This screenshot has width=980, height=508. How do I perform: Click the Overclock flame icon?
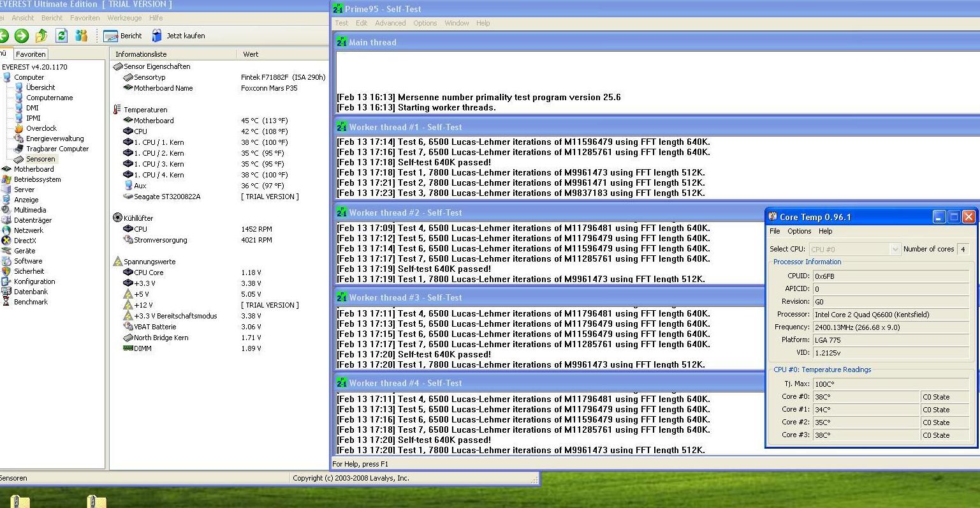pyautogui.click(x=19, y=128)
